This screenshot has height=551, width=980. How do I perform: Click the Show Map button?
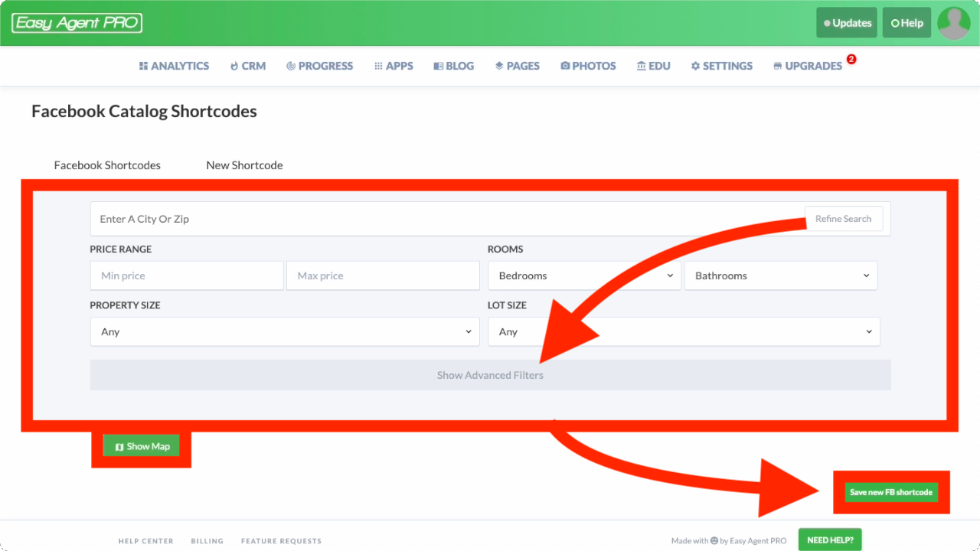(142, 446)
